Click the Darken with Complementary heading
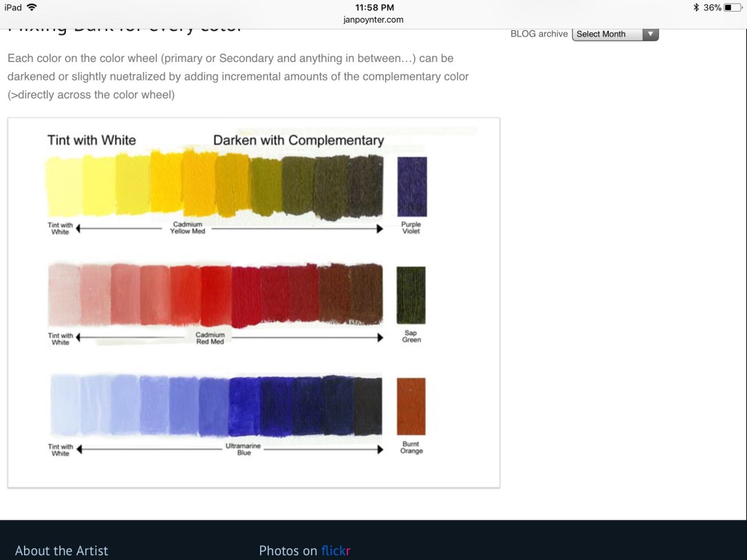 (x=299, y=140)
